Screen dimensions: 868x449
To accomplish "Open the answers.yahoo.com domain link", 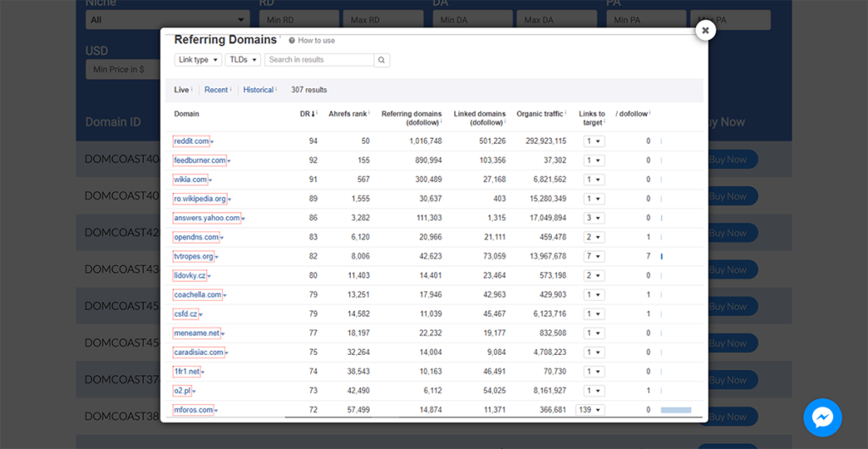I will coord(207,218).
